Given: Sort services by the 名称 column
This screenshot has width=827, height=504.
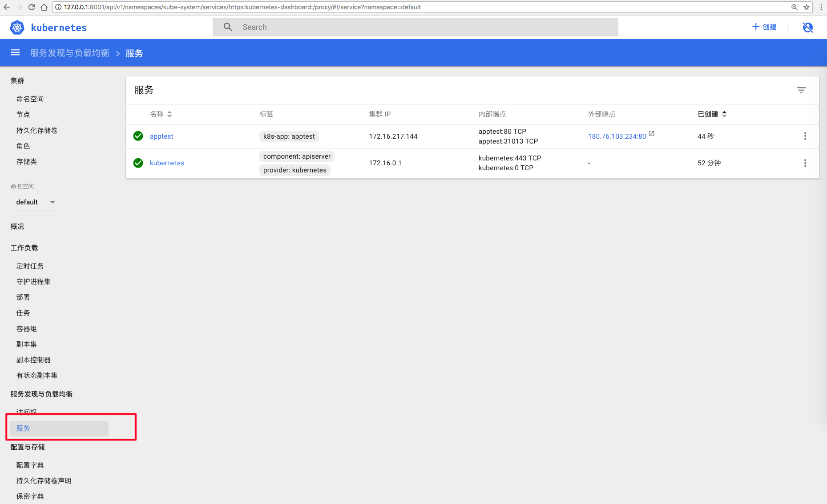Looking at the screenshot, I should [x=161, y=114].
